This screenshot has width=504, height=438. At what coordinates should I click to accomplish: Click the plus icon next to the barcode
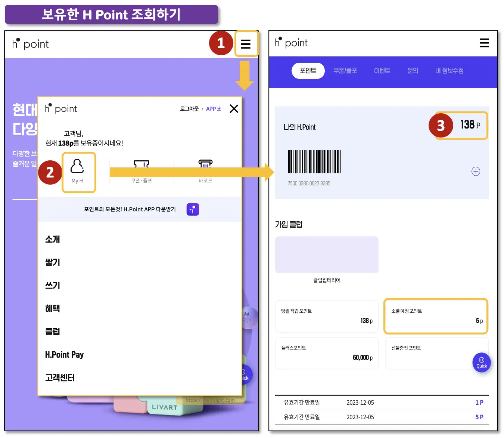[476, 171]
